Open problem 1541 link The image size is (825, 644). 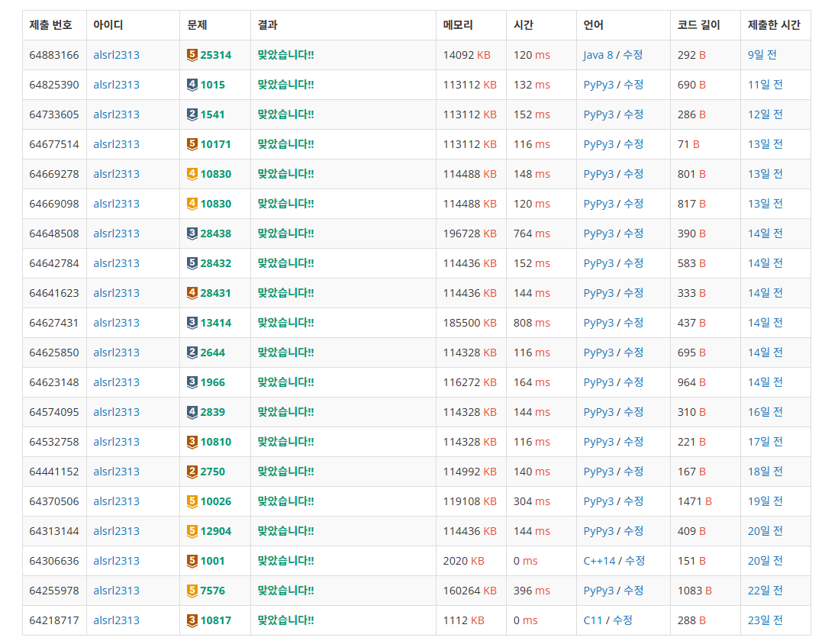point(213,114)
